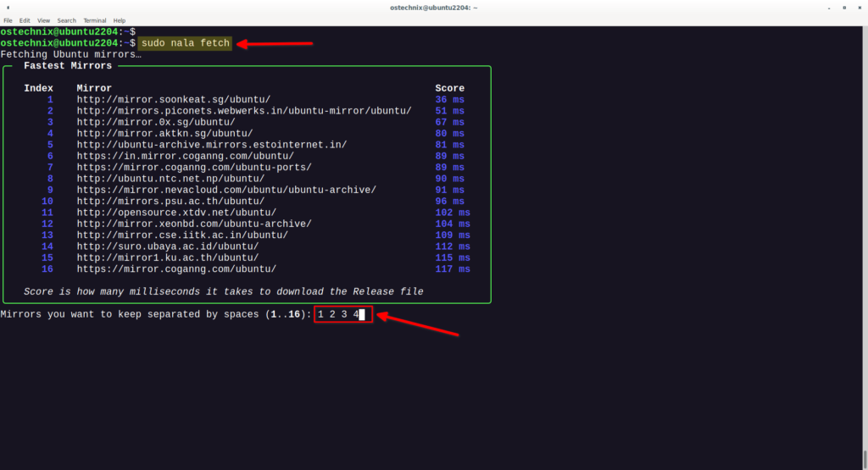Image resolution: width=868 pixels, height=470 pixels.
Task: Open the Edit menu
Action: point(25,20)
